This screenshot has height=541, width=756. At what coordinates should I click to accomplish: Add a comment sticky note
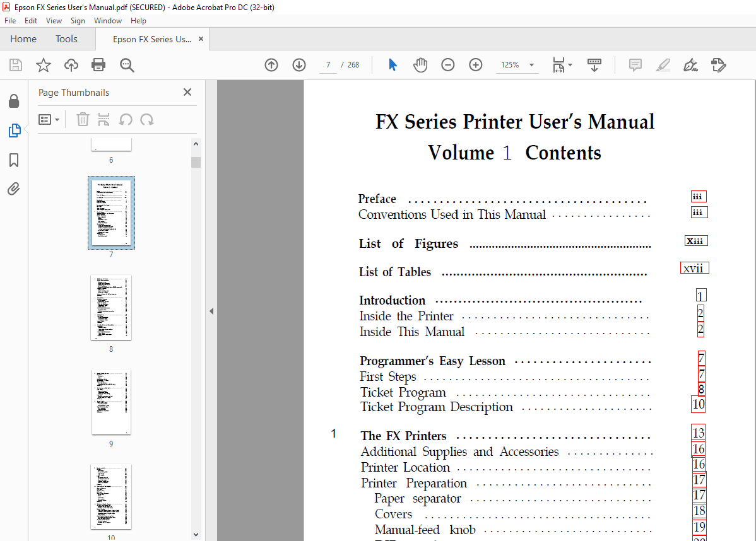(635, 65)
